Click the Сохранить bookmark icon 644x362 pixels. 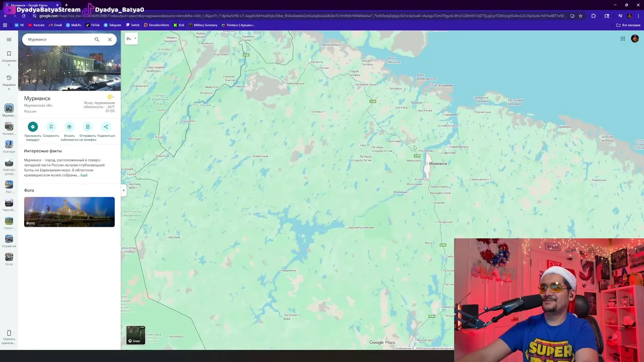tap(51, 127)
